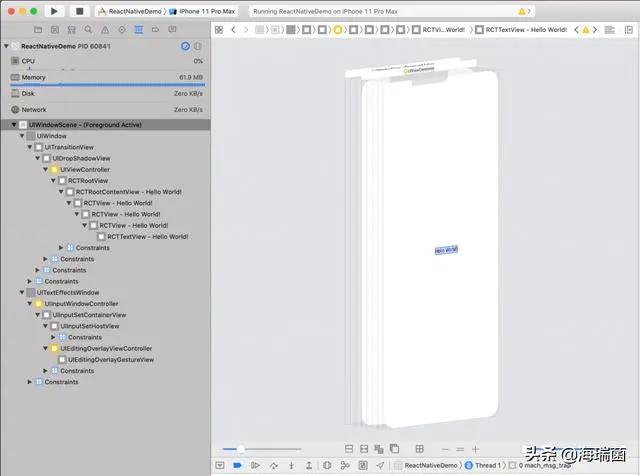The image size is (640, 476).
Task: Click the ReactNativeDemo scheme selector
Action: (x=130, y=11)
